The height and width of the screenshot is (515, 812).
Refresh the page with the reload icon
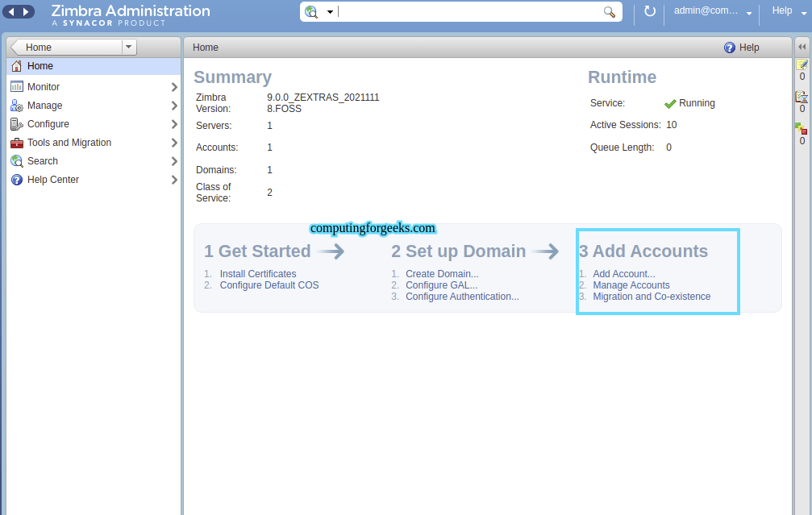649,11
